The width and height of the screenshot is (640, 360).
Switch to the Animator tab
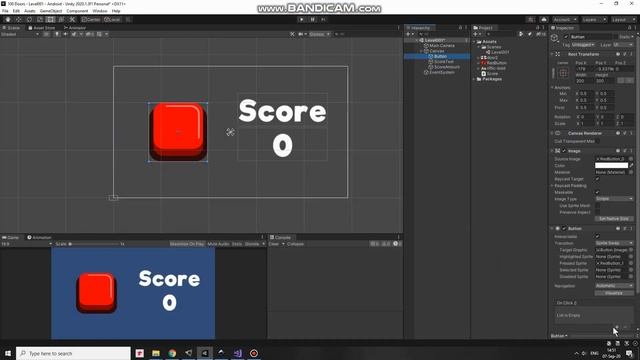75,28
